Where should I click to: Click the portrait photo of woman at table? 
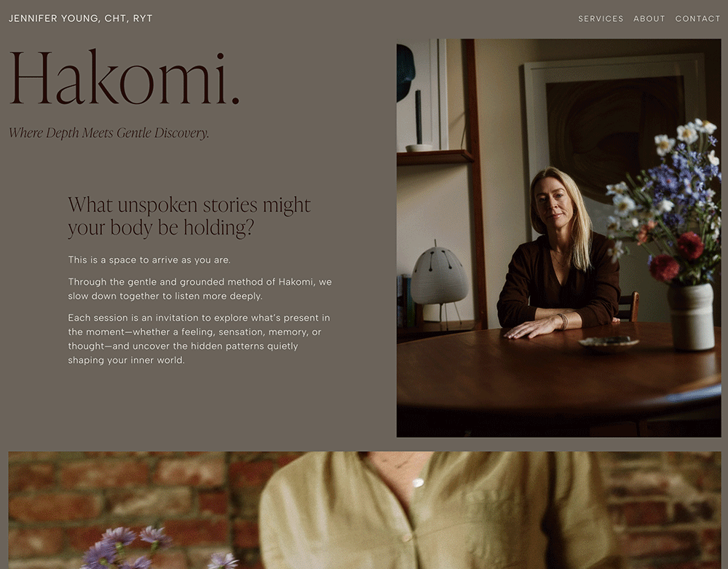click(558, 238)
